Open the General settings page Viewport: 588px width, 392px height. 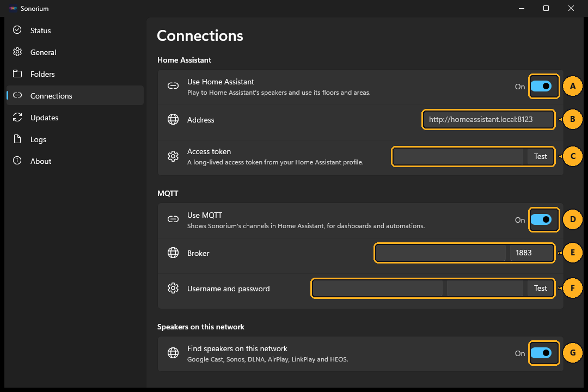tap(75, 52)
